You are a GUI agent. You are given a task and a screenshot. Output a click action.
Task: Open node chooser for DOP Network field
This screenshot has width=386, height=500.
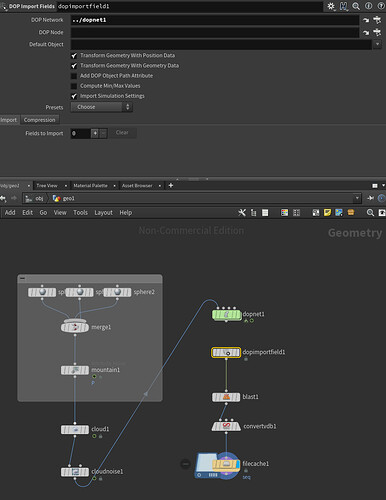click(377, 20)
